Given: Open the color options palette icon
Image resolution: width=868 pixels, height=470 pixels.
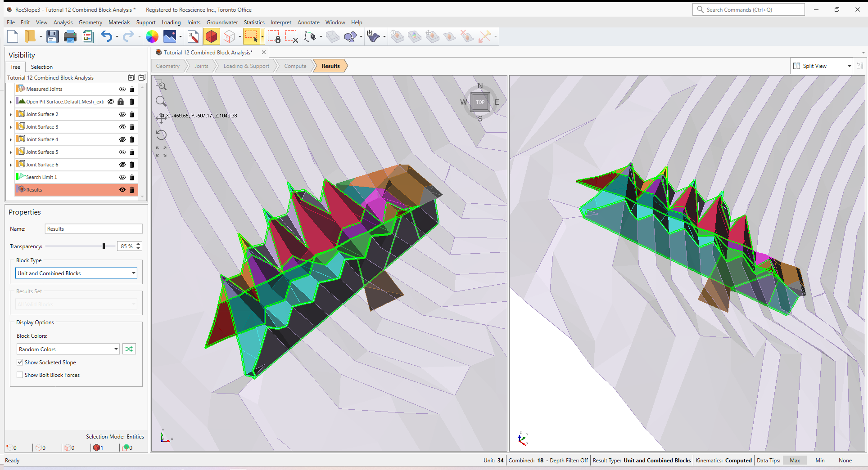Looking at the screenshot, I should 152,36.
